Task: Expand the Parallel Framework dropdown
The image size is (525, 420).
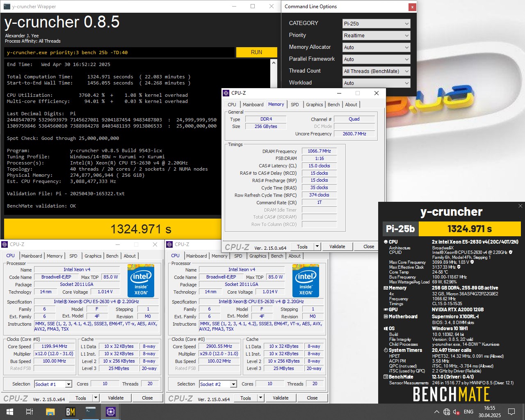Action: [x=376, y=59]
